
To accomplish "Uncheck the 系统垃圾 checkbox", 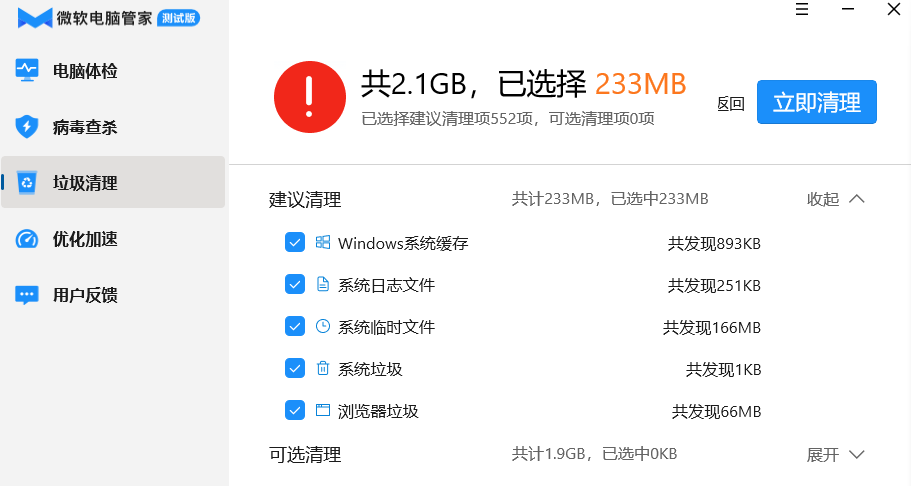I will coord(295,369).
